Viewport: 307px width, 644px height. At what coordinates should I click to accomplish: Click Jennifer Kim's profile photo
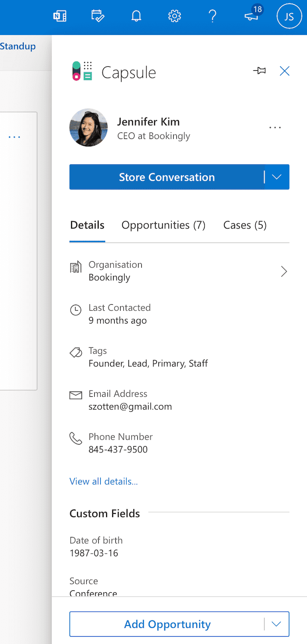tap(88, 127)
